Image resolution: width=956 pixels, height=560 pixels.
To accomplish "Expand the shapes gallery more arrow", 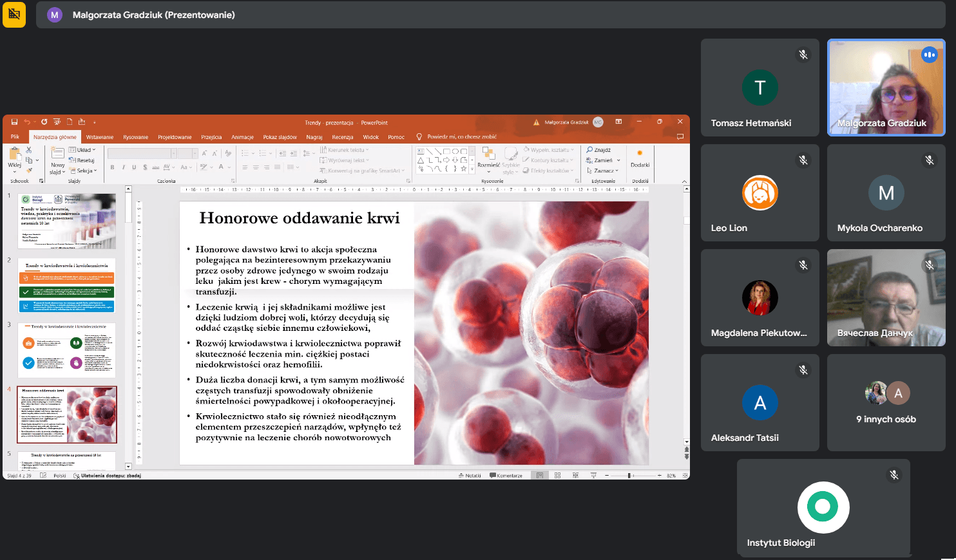I will pyautogui.click(x=472, y=169).
